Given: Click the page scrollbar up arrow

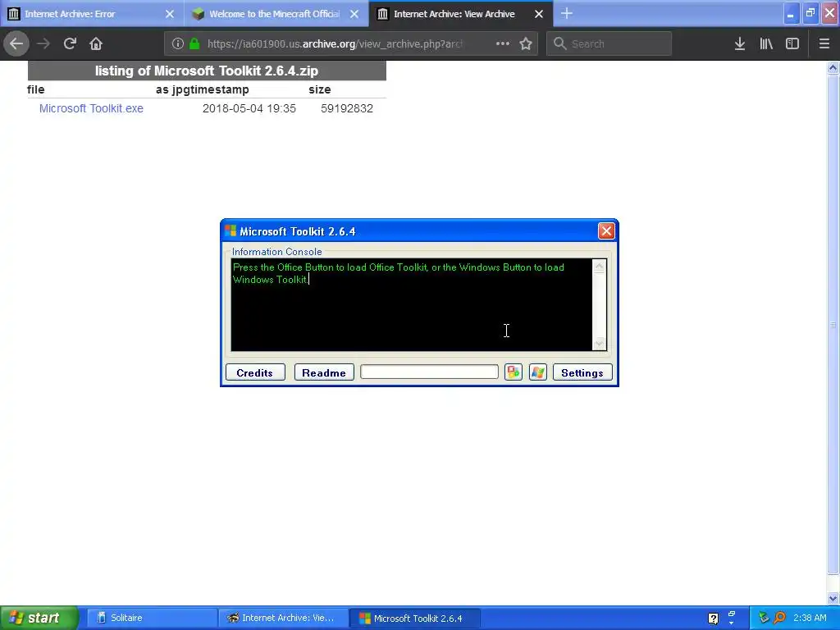Looking at the screenshot, I should coord(833,67).
